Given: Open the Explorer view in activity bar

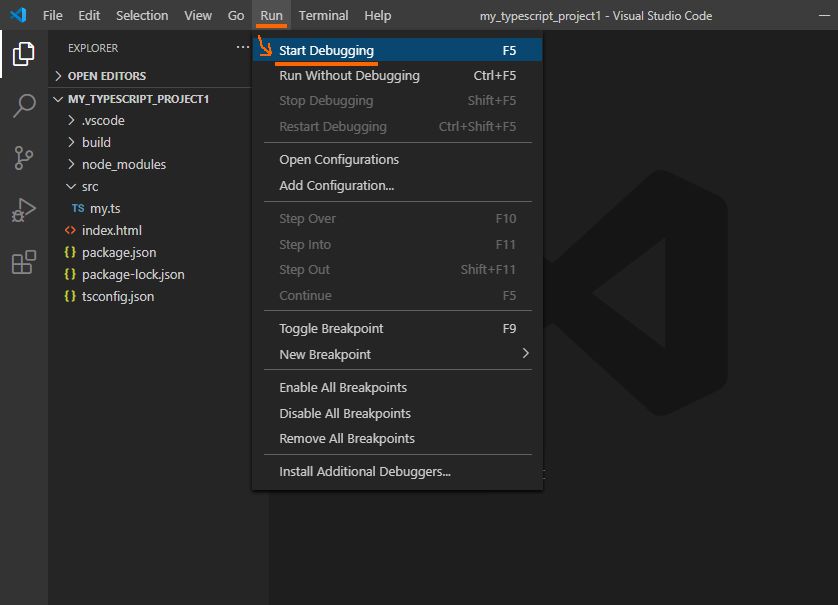Looking at the screenshot, I should point(23,55).
